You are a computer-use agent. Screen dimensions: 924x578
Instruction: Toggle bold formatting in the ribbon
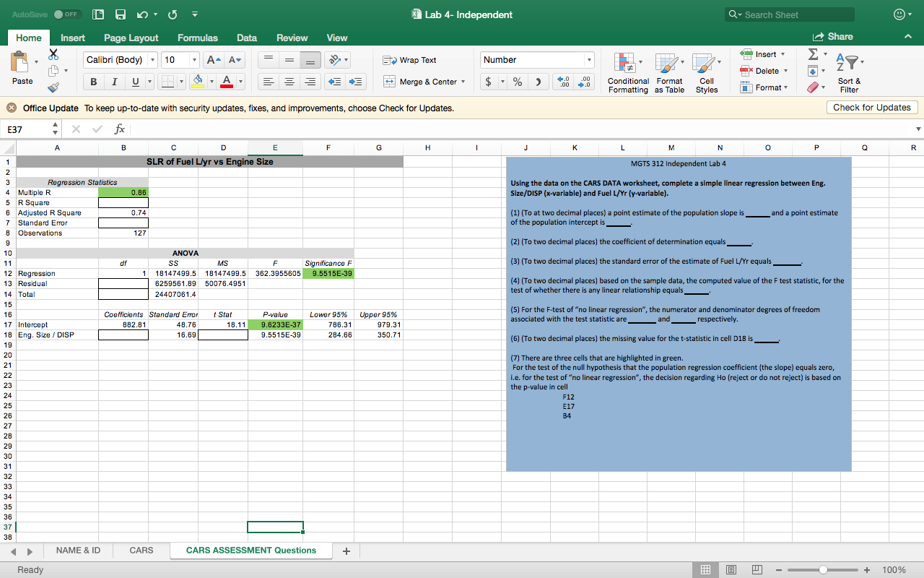point(93,81)
